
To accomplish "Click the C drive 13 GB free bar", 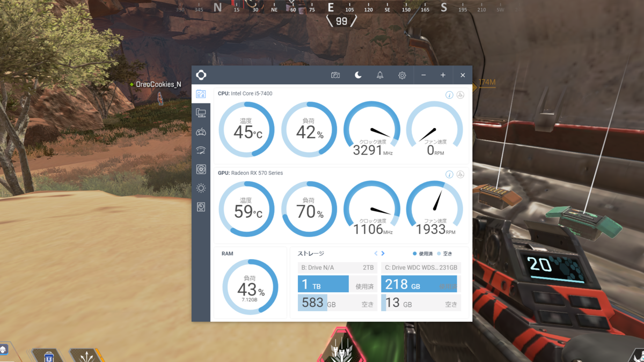I will pos(421,302).
